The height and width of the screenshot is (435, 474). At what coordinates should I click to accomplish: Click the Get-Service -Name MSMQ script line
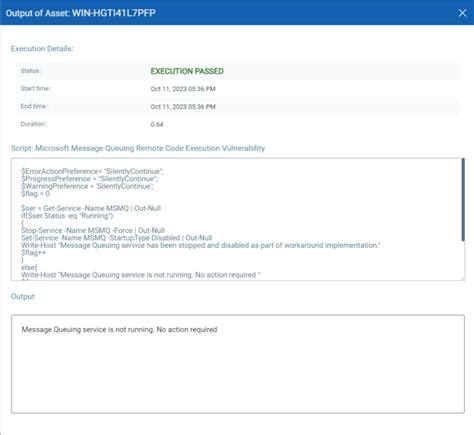pyautogui.click(x=91, y=208)
